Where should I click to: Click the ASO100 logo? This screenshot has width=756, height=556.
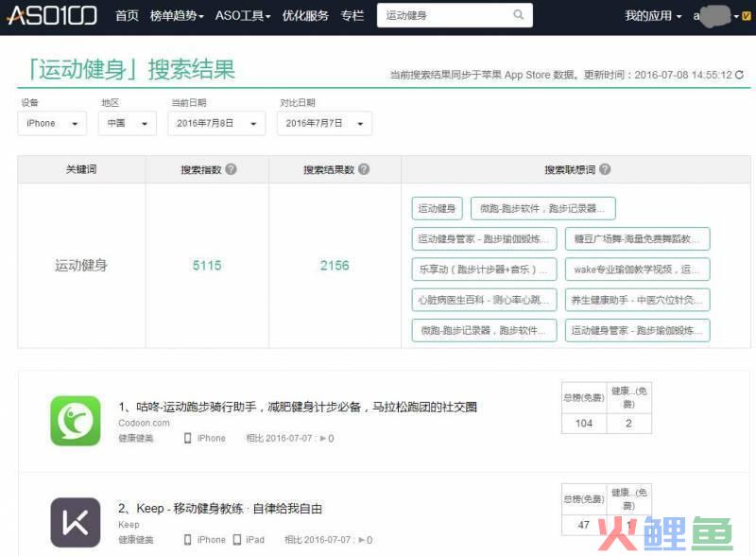53,15
